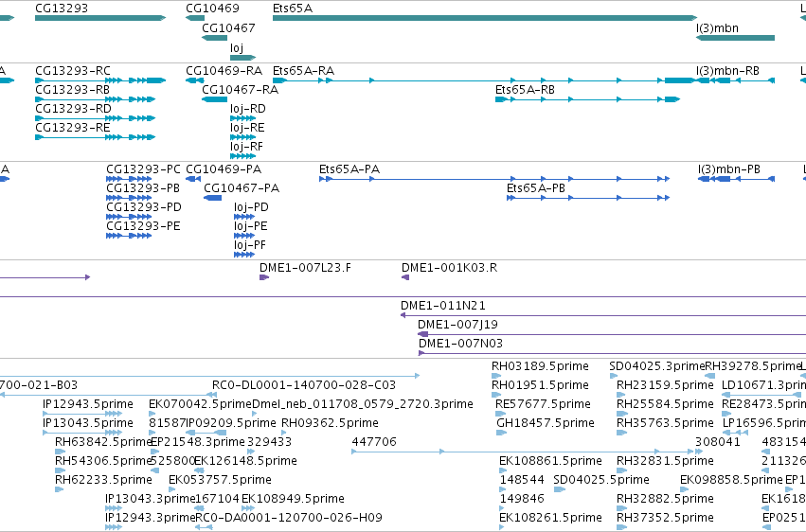Click the DME1-007J19 clone label
The height and width of the screenshot is (532, 806).
(x=457, y=325)
